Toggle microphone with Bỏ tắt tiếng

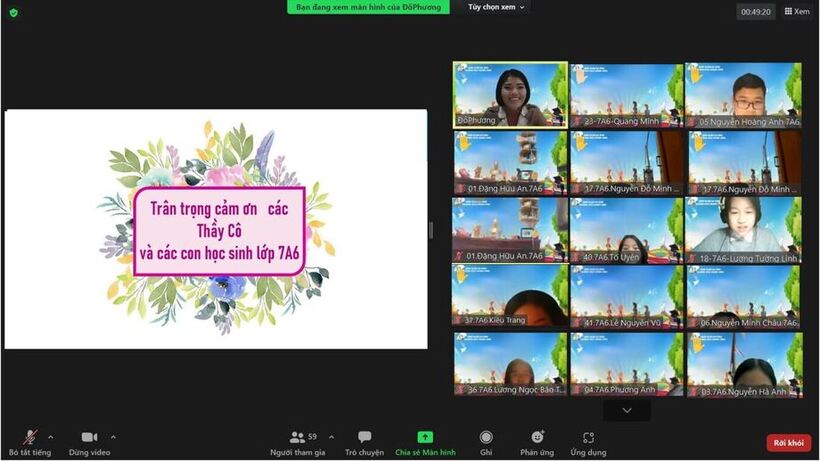pyautogui.click(x=30, y=441)
